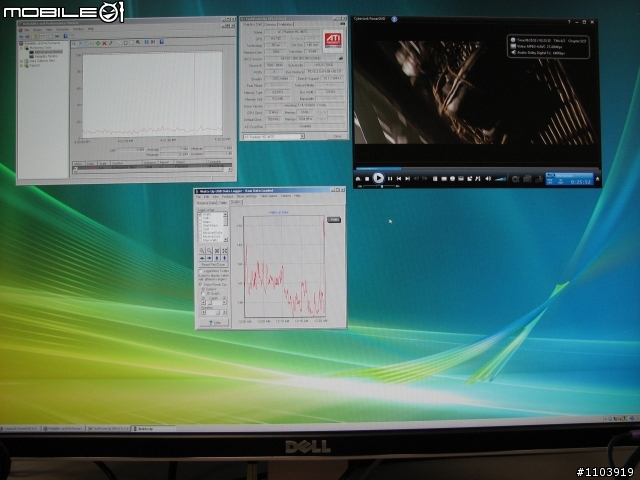Enable the Logarithmic Scales checkbox
Image resolution: width=640 pixels, height=480 pixels.
[200, 271]
